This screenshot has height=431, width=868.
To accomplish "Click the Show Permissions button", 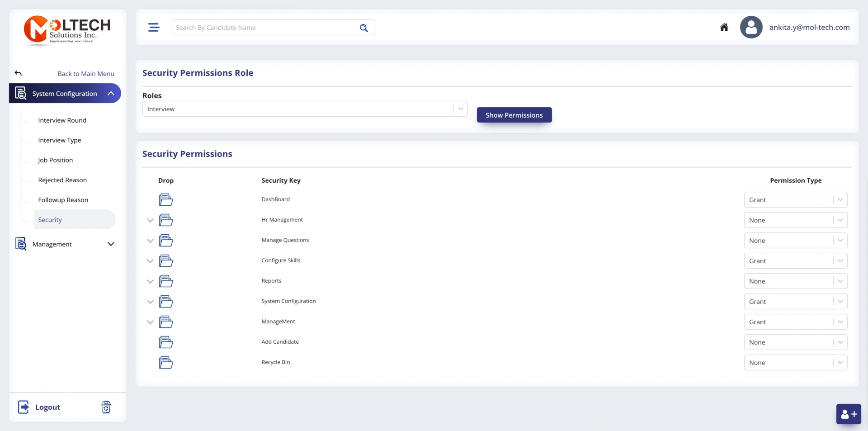I will point(514,115).
